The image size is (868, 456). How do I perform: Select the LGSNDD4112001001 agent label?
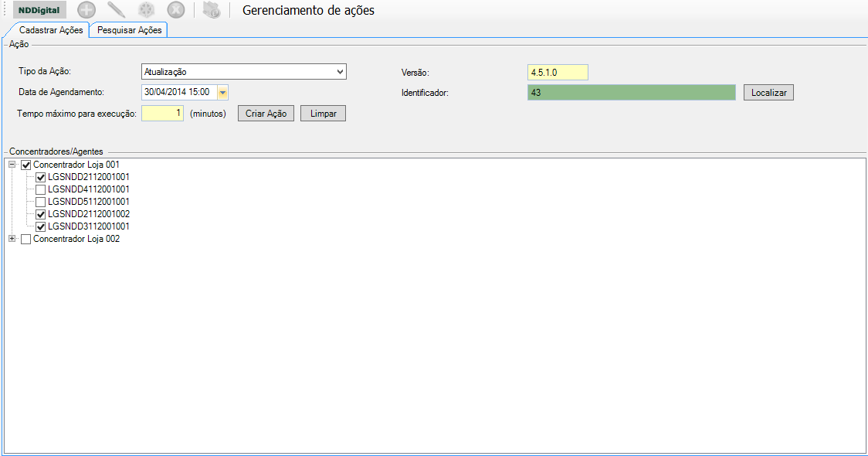pos(89,189)
